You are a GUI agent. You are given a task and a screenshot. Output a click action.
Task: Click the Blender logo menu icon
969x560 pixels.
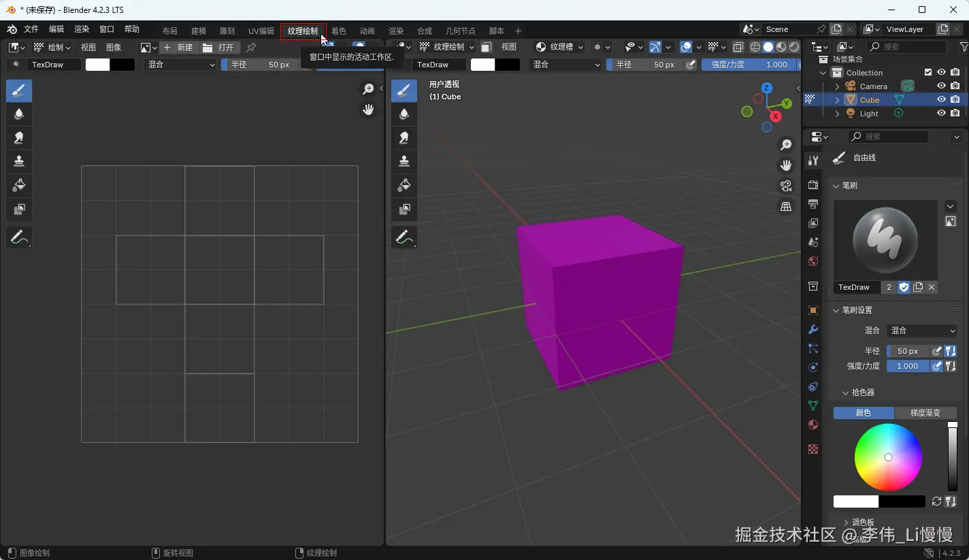(12, 29)
